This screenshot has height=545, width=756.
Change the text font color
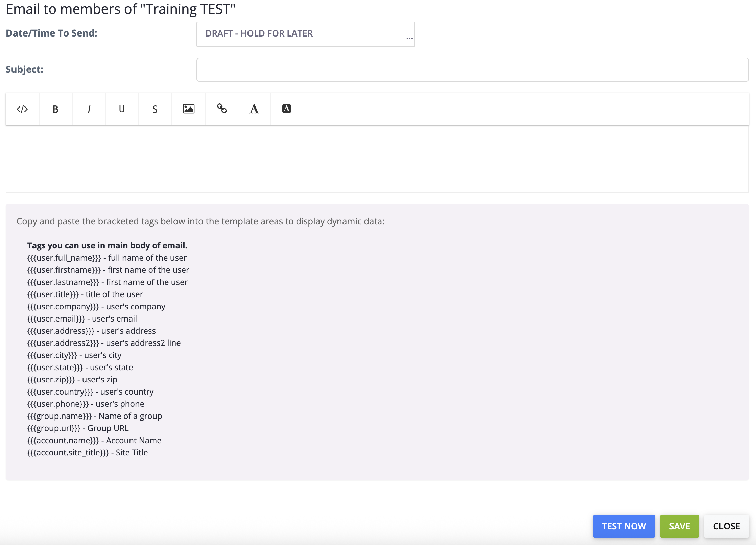pos(254,109)
